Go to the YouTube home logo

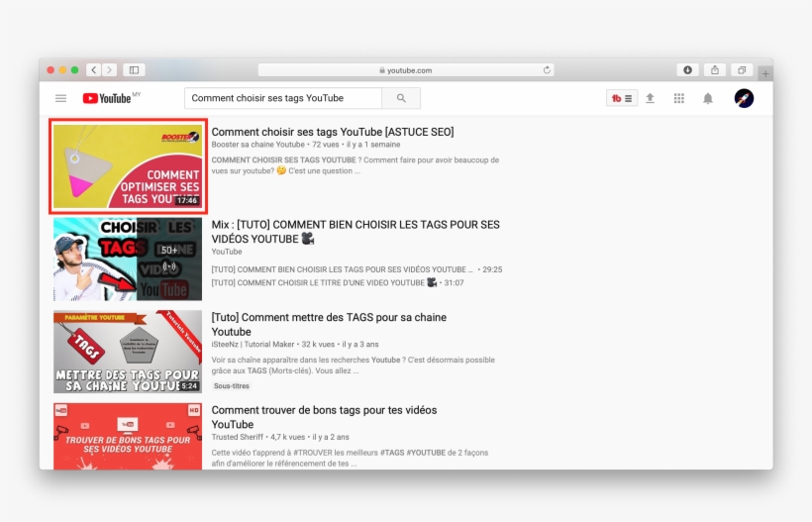[x=107, y=98]
